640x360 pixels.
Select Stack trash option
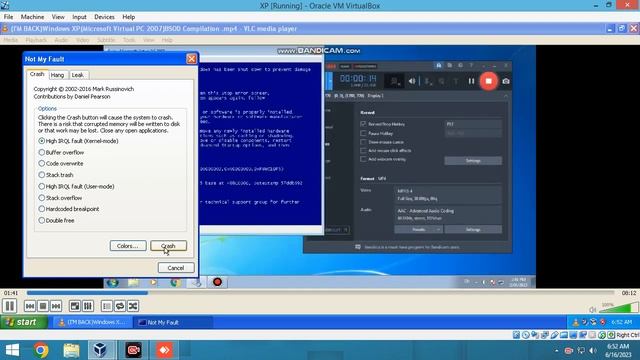point(56,175)
